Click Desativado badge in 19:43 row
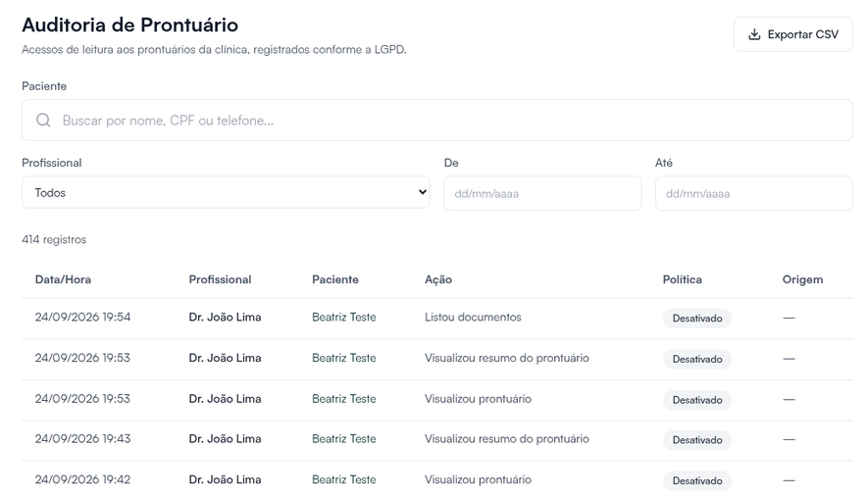The width and height of the screenshot is (868, 496). coord(697,439)
